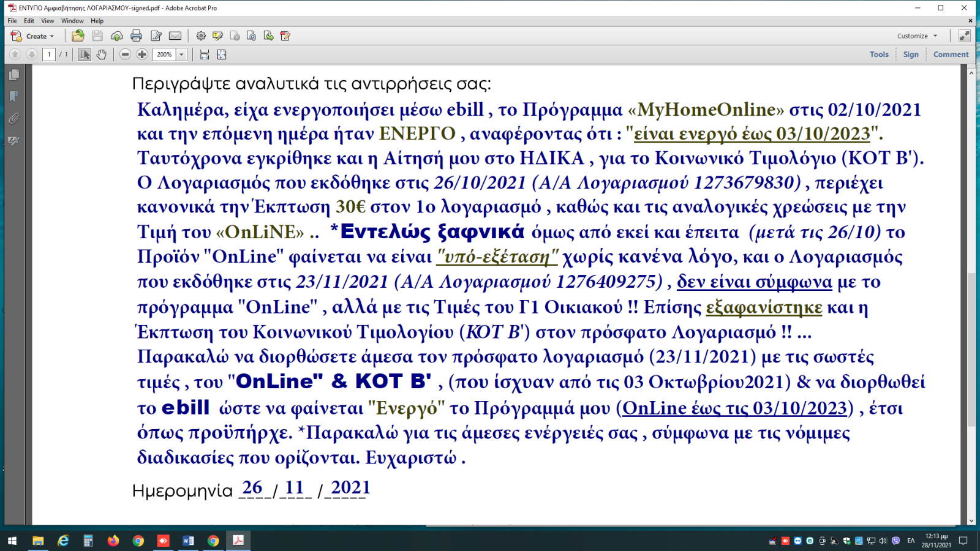This screenshot has height=551, width=980.
Task: Open Windows Start menu
Action: (x=12, y=541)
